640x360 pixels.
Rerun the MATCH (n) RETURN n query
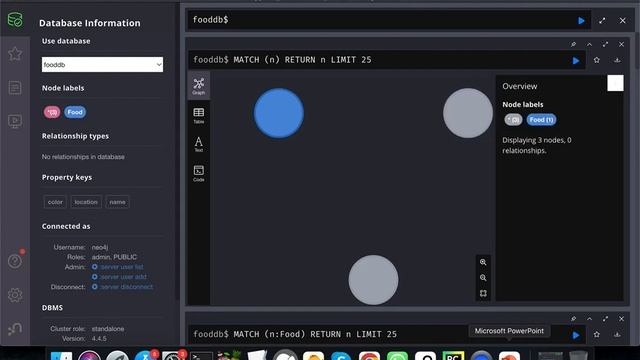(576, 61)
